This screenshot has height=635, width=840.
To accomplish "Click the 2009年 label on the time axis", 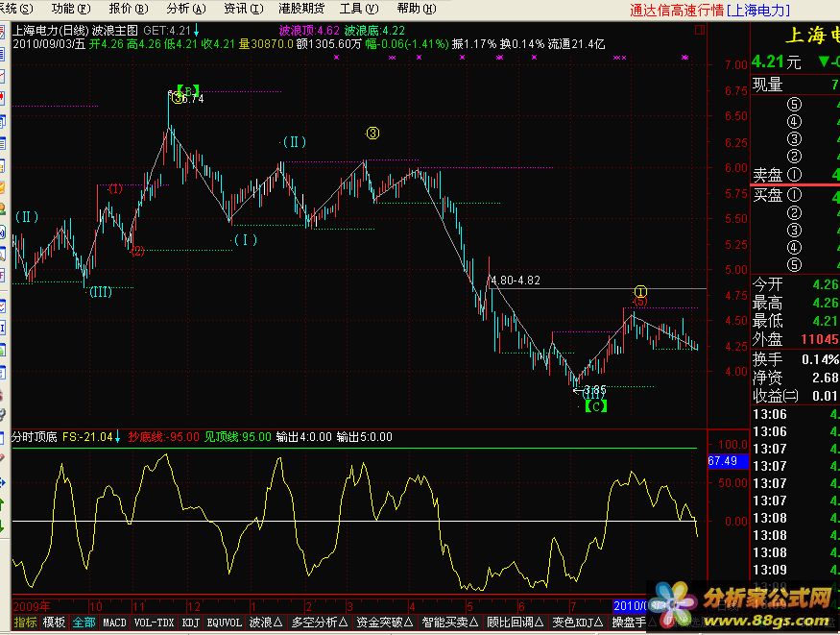I will (x=32, y=606).
